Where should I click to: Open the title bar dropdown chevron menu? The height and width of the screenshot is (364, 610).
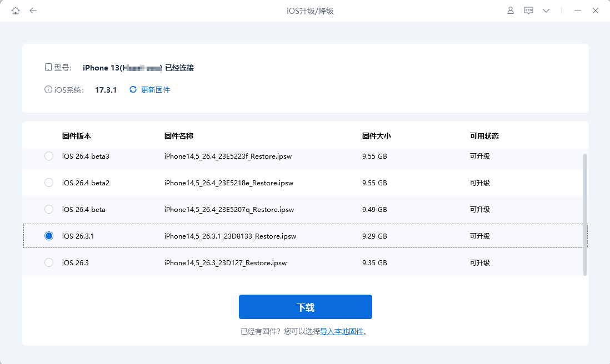[546, 10]
